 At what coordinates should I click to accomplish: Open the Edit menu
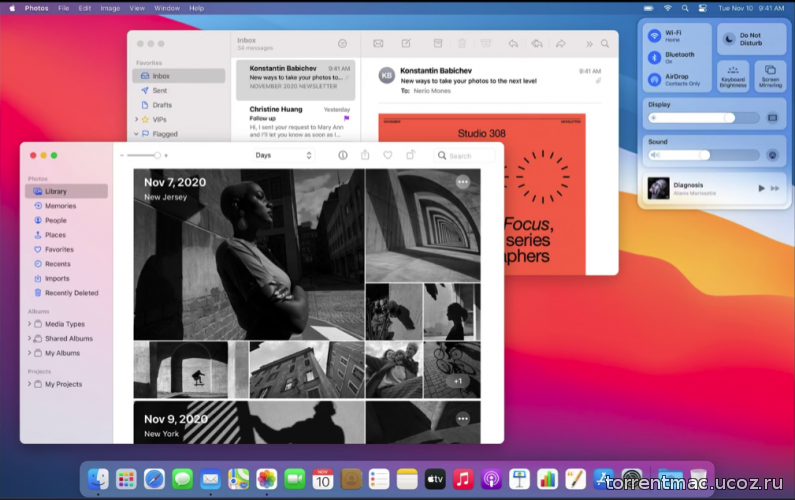click(x=85, y=8)
